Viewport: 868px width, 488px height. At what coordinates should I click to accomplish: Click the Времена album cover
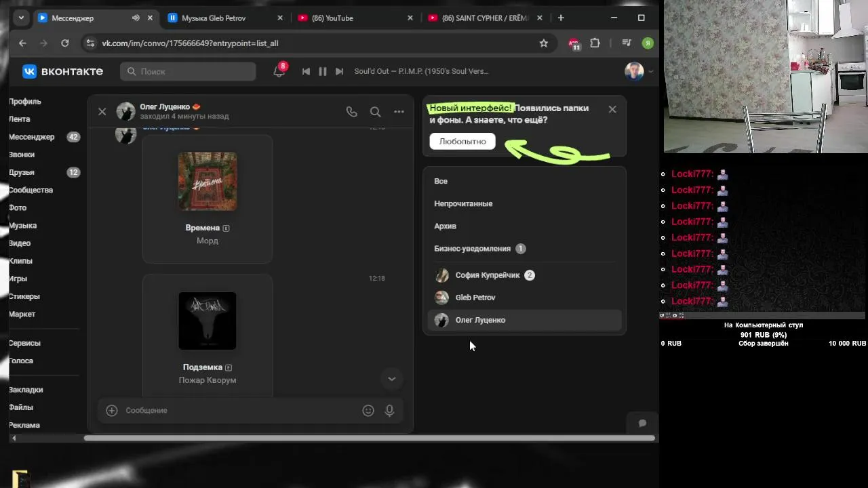(x=208, y=181)
